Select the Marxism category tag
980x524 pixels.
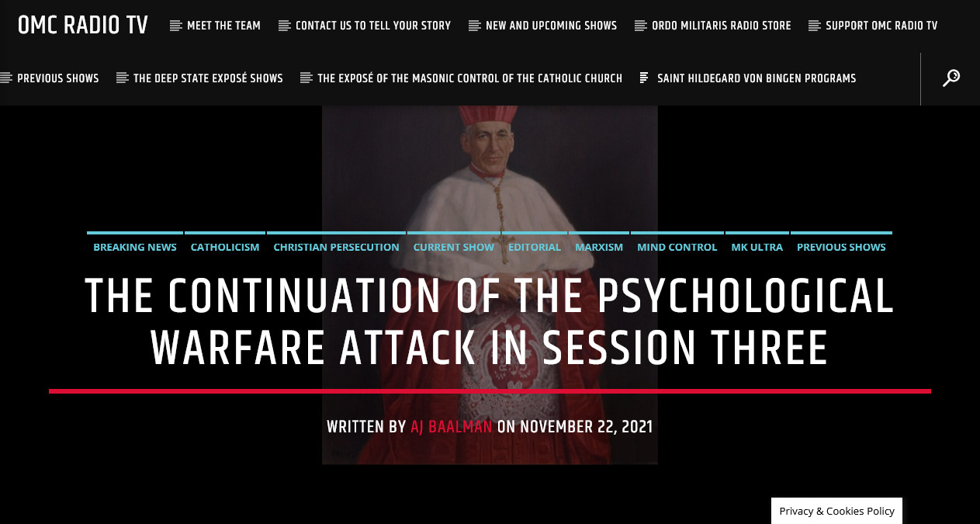598,247
